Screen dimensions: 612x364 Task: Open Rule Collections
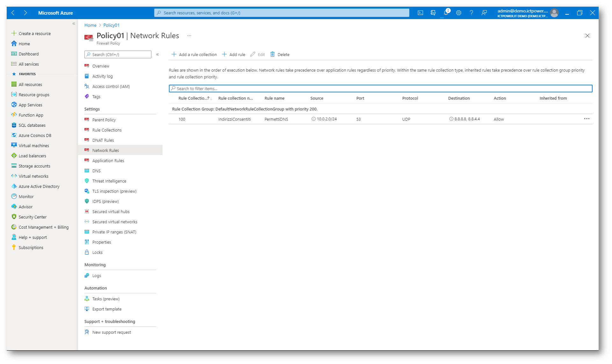click(107, 130)
